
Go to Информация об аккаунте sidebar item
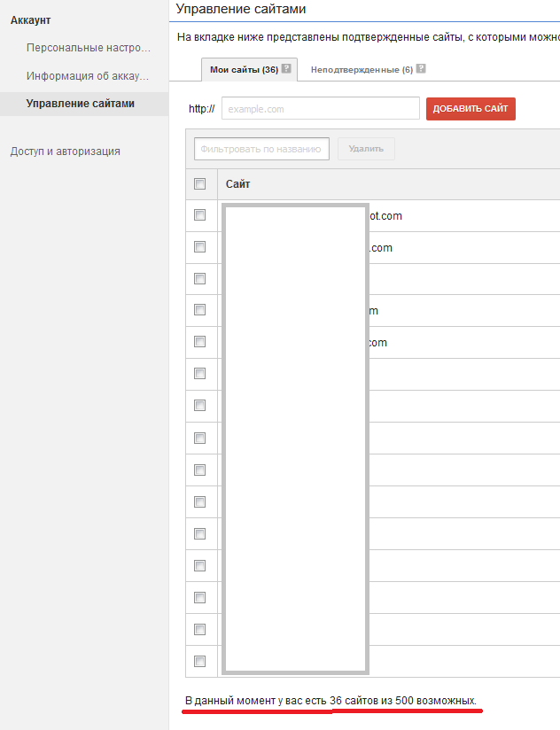coord(88,76)
